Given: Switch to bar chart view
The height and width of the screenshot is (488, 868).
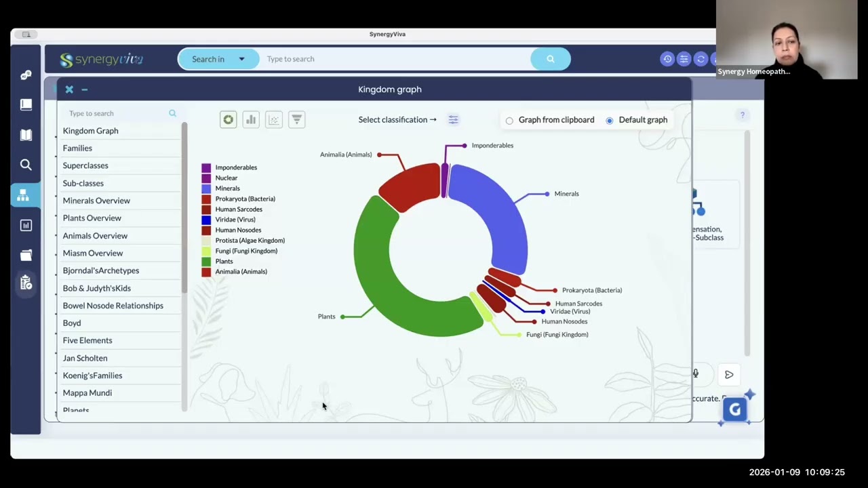Looking at the screenshot, I should (x=251, y=120).
